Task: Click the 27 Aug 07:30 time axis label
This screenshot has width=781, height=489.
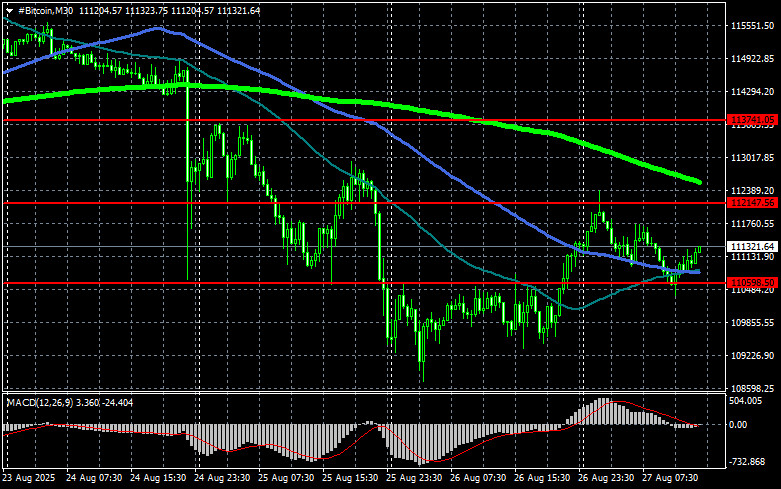Action: click(x=670, y=478)
